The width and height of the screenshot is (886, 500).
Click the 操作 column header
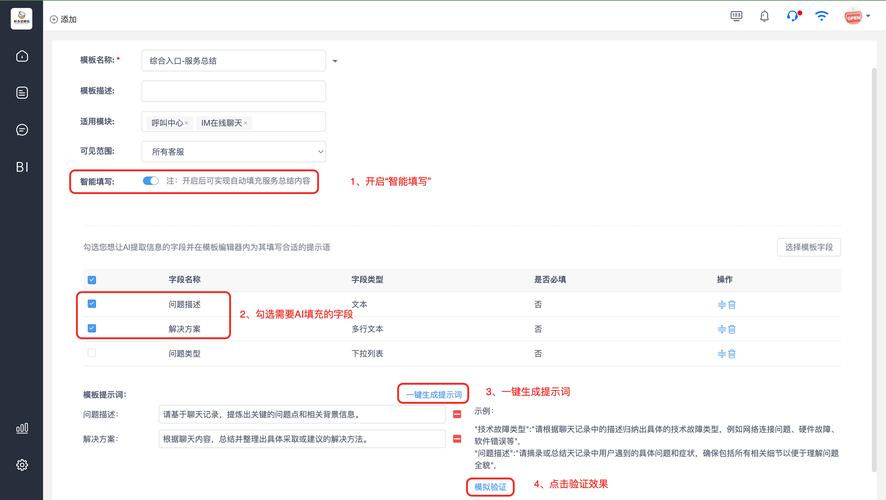(724, 280)
